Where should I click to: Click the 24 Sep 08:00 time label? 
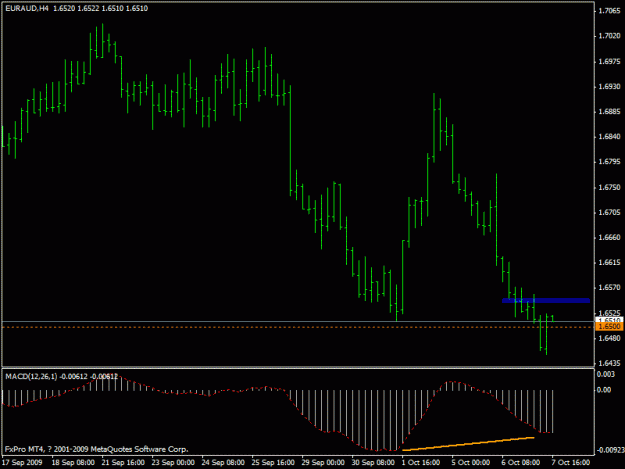[223, 463]
